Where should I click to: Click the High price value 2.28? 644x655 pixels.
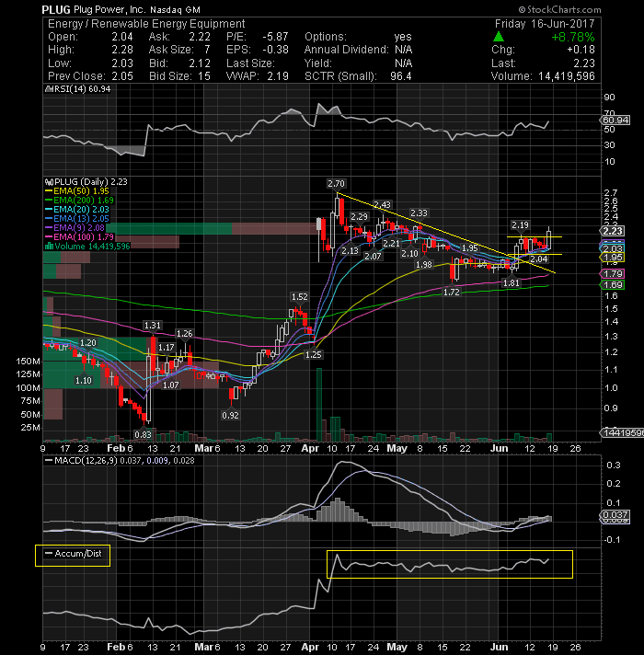pos(122,50)
